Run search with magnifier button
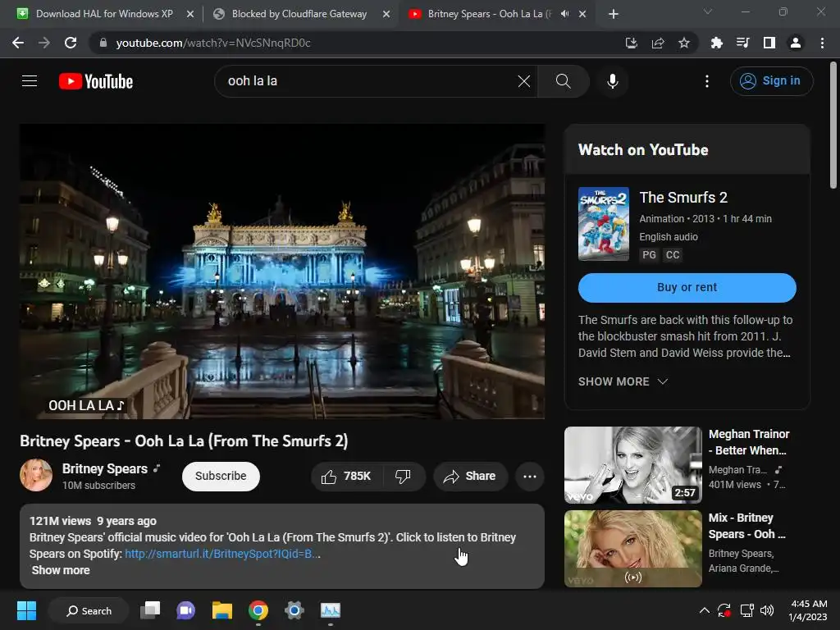840x630 pixels. coord(563,81)
